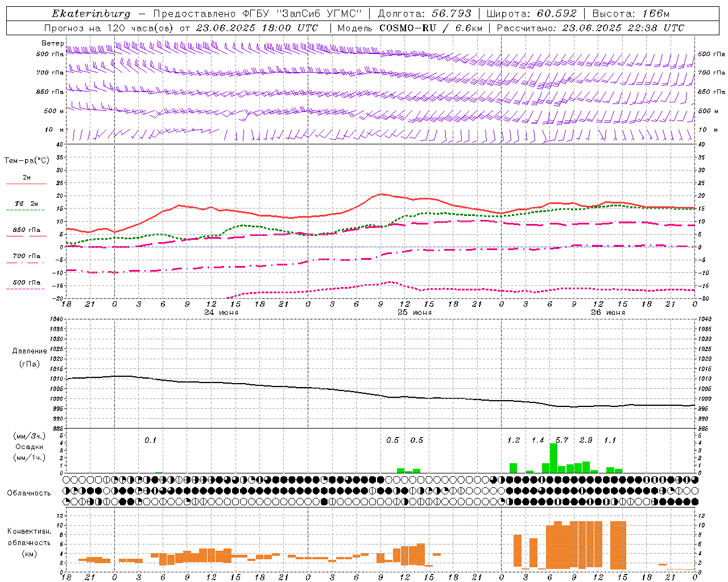Viewport: 728px width, 582px height.
Task: Click the '700 гПа' temperature legend entry
Action: (x=27, y=256)
